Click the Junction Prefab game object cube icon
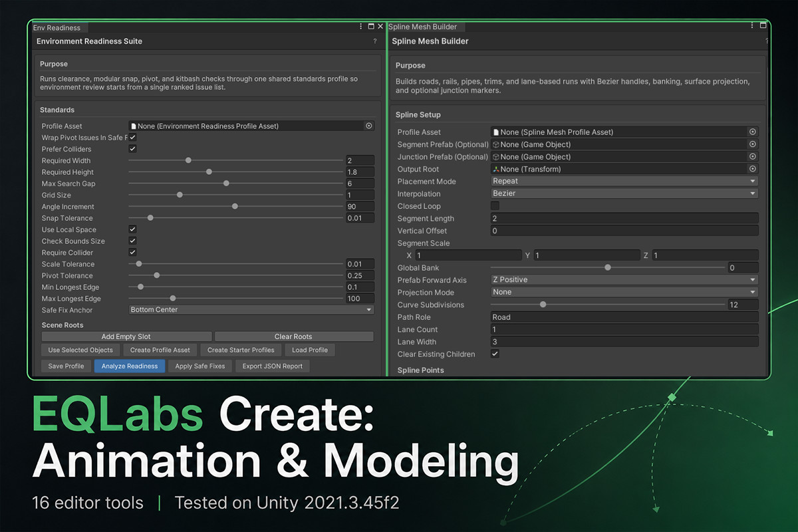This screenshot has height=532, width=798. point(495,157)
